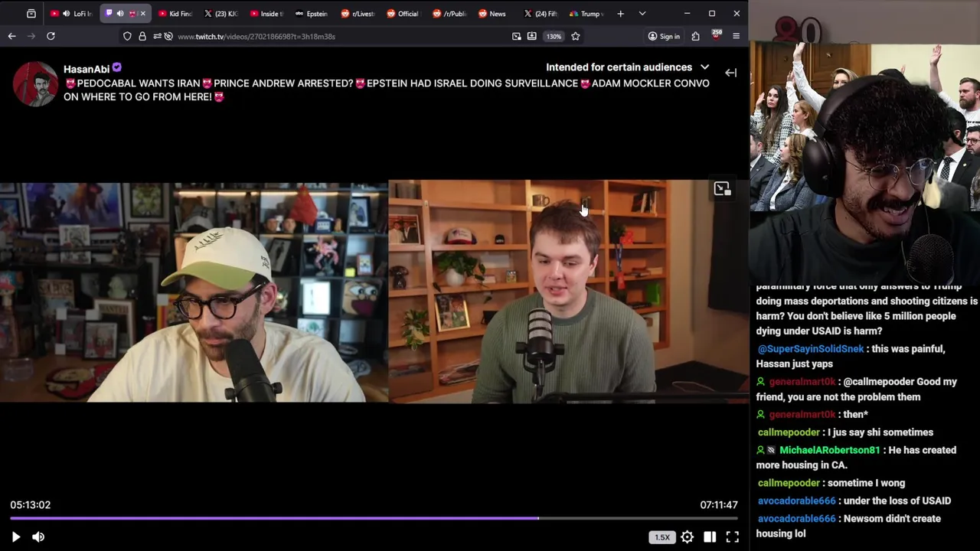The height and width of the screenshot is (551, 980).
Task: Mute the Twitch player volume
Action: point(38,537)
